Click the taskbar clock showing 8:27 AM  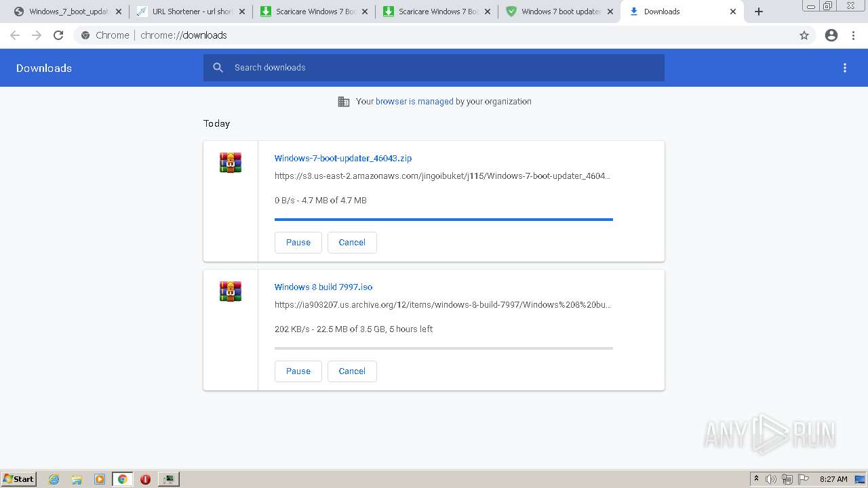pyautogui.click(x=833, y=479)
